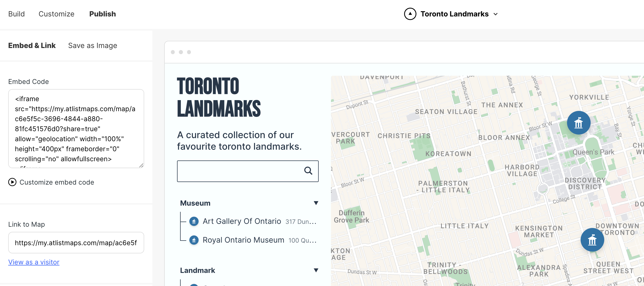The height and width of the screenshot is (286, 644).
Task: Switch to the Build tab
Action: click(x=16, y=14)
